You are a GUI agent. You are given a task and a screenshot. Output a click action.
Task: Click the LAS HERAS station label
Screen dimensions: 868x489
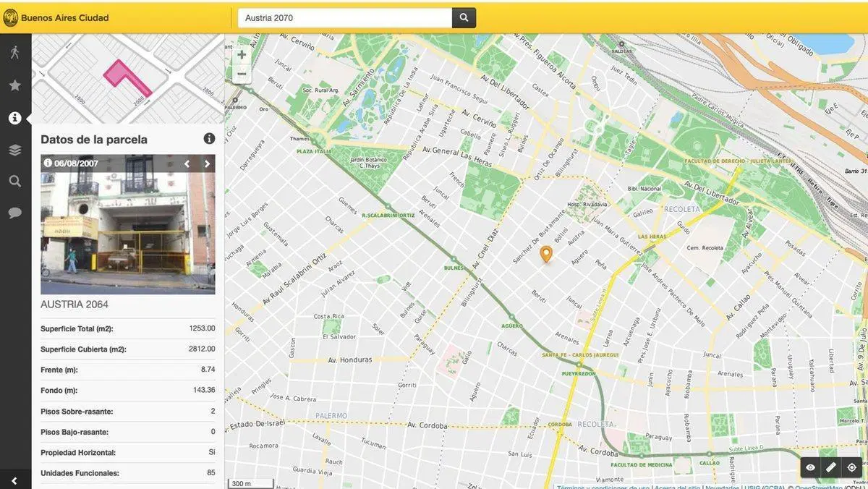(652, 237)
